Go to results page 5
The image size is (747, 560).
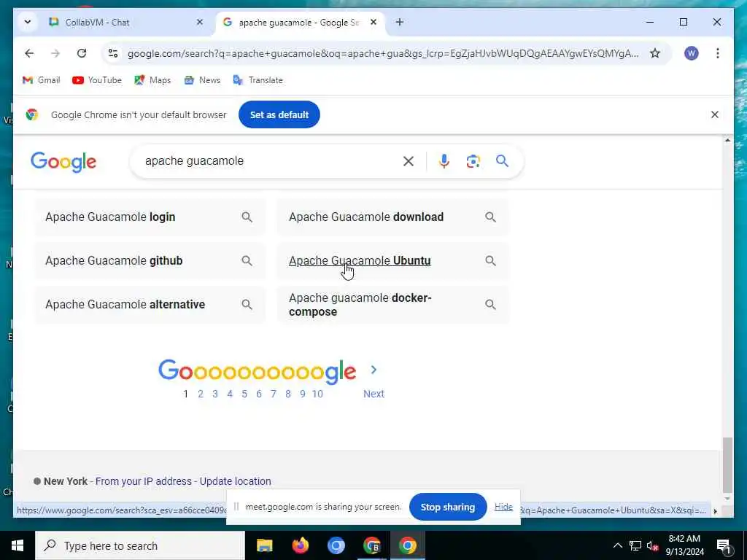tap(244, 394)
